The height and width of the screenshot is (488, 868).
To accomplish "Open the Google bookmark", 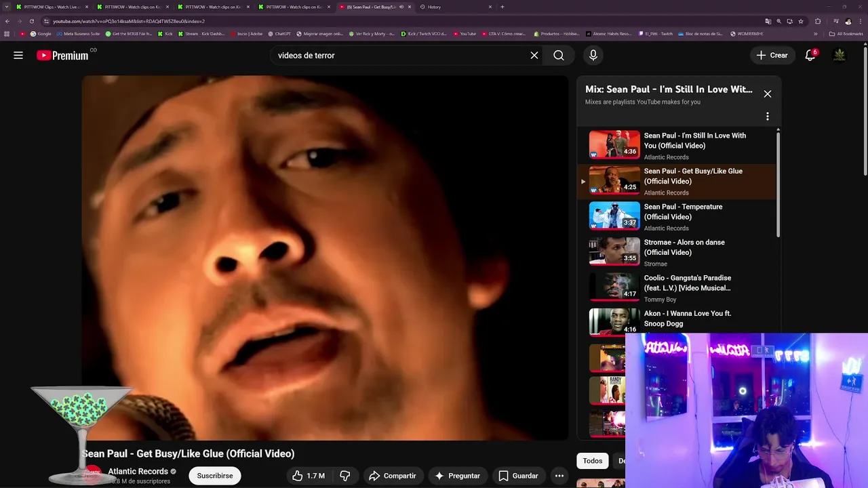I will click(41, 33).
